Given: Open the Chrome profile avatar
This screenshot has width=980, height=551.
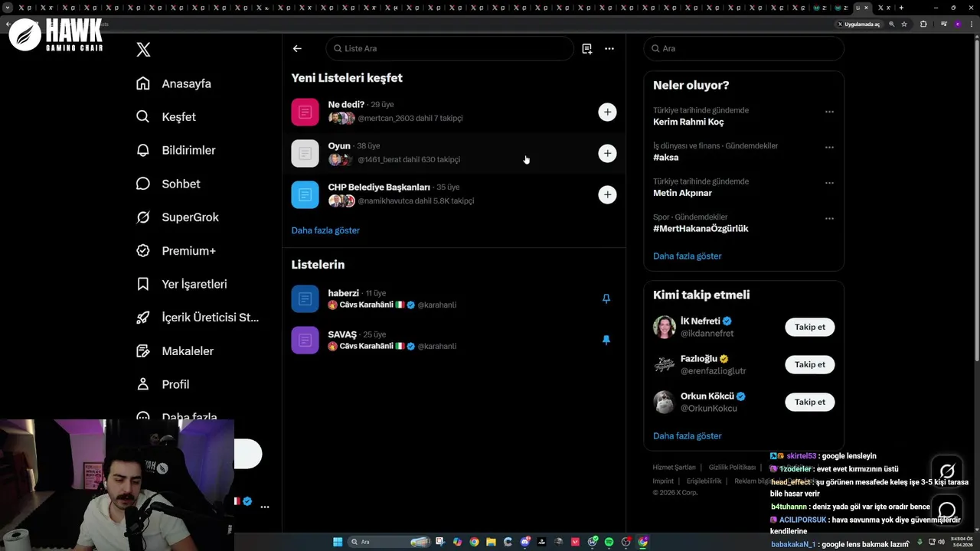Looking at the screenshot, I should point(956,24).
